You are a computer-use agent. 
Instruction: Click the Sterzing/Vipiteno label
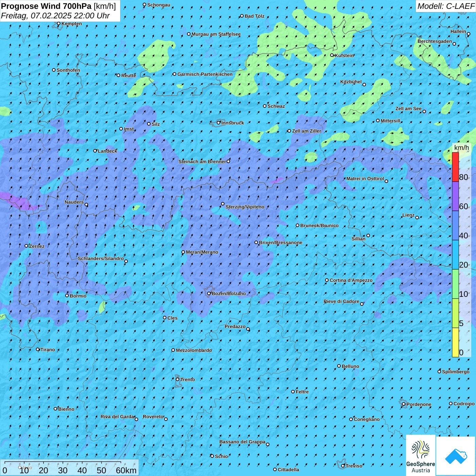[245, 207]
